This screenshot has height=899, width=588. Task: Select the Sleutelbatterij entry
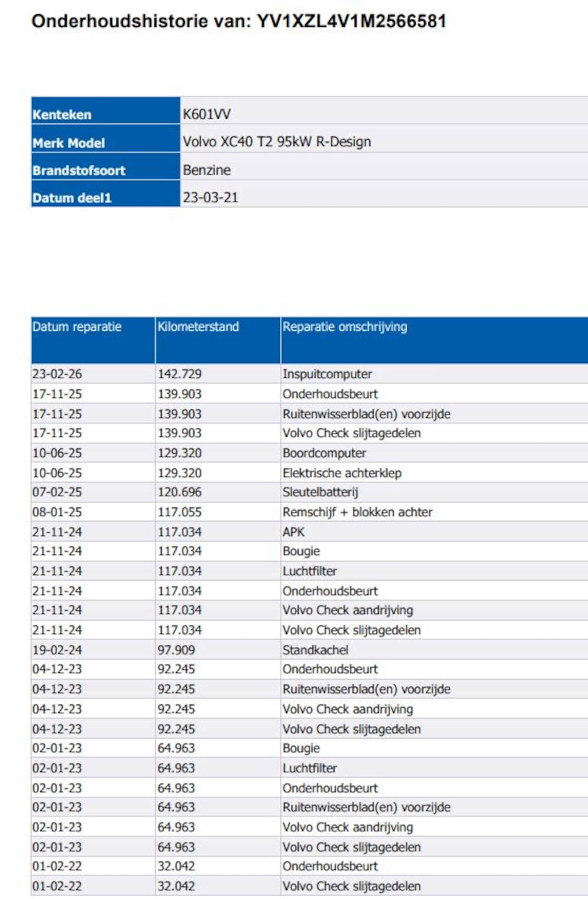pos(320,492)
